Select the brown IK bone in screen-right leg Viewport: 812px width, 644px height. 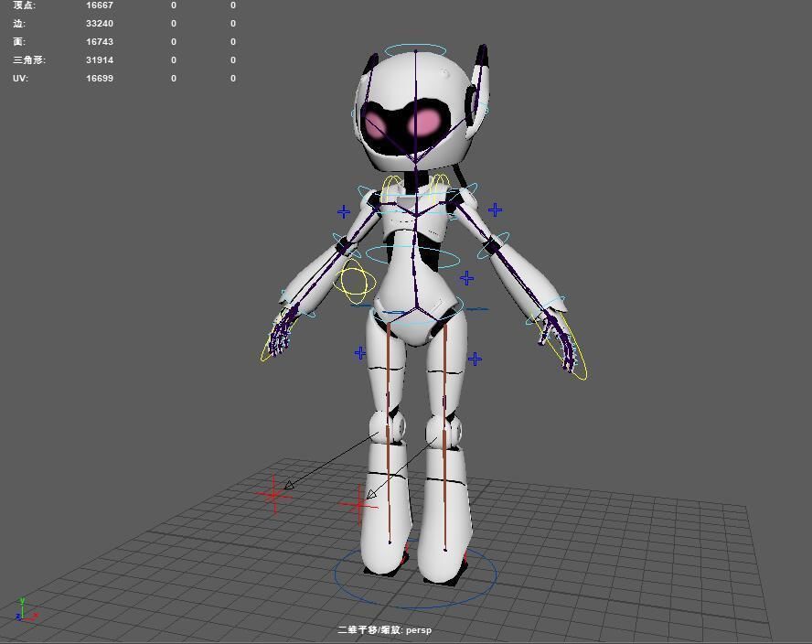(x=444, y=438)
